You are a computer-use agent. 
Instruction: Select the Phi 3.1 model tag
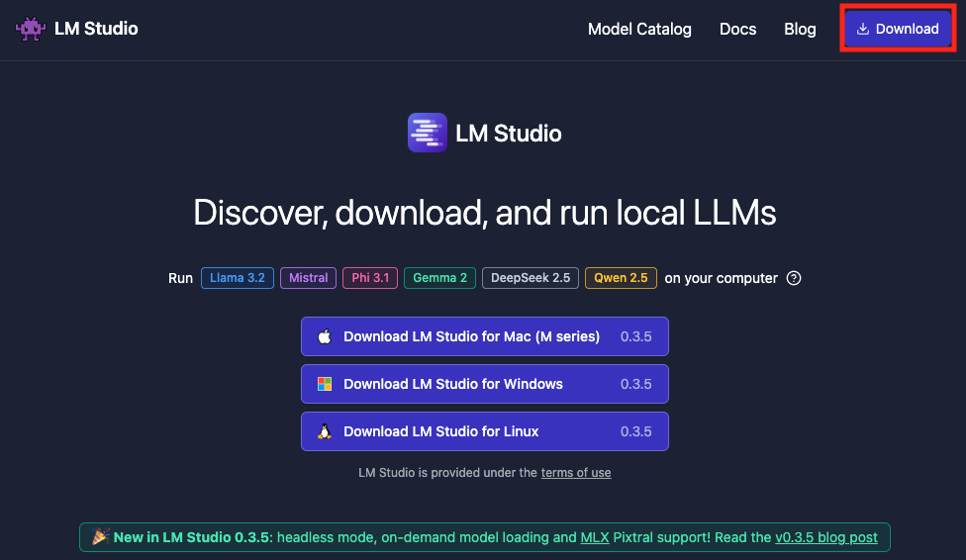tap(370, 278)
